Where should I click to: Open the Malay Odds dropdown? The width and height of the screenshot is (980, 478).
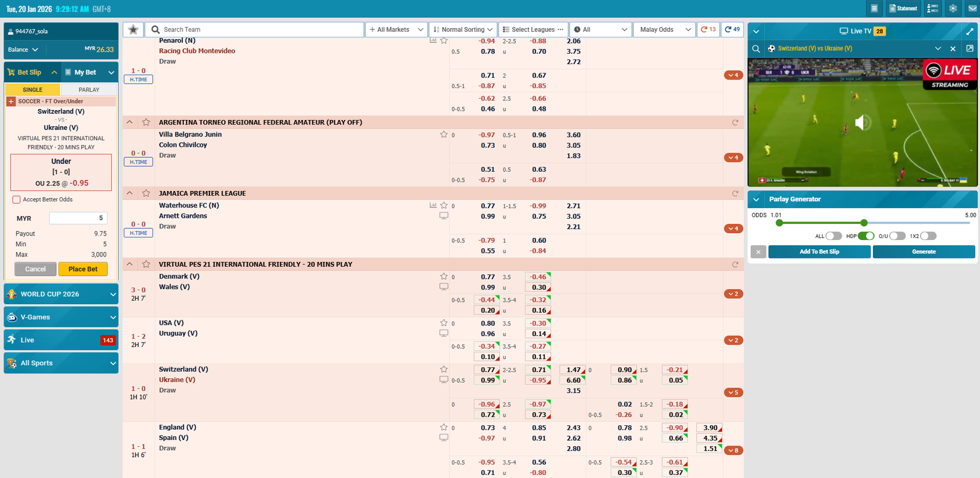point(665,29)
